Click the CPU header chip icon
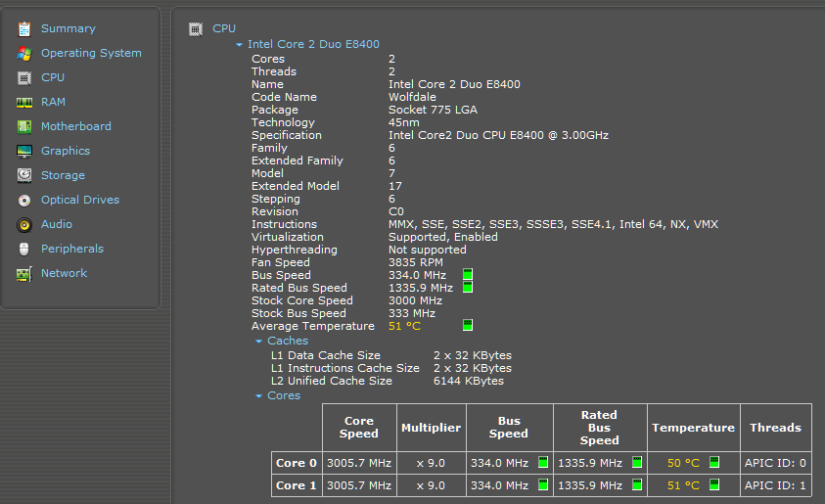This screenshot has height=504, width=825. point(196,29)
